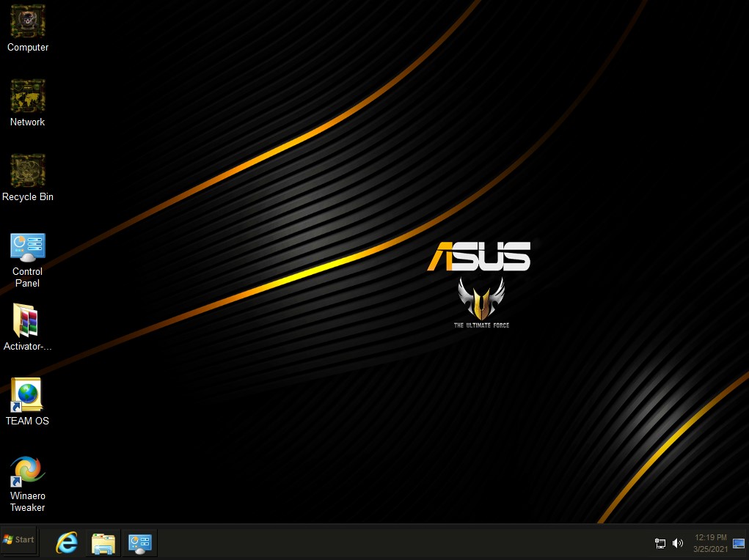This screenshot has width=749, height=560.
Task: Open pinned Control Panel on the taskbar
Action: point(139,543)
